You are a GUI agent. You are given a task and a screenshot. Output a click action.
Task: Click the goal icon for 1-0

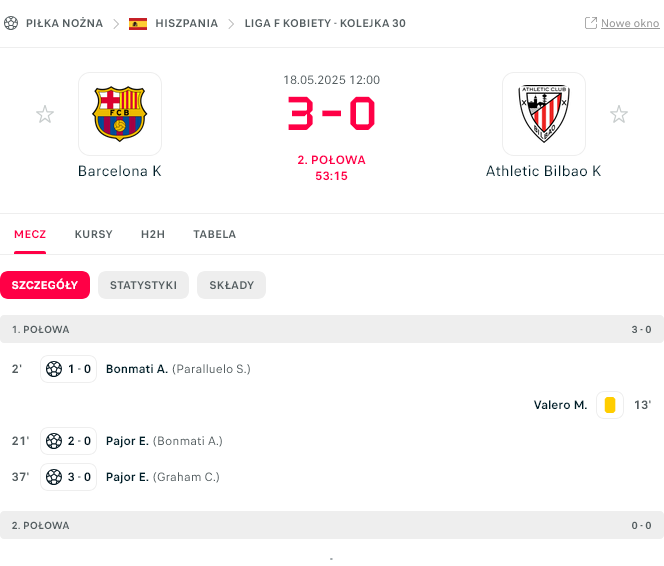tap(54, 369)
